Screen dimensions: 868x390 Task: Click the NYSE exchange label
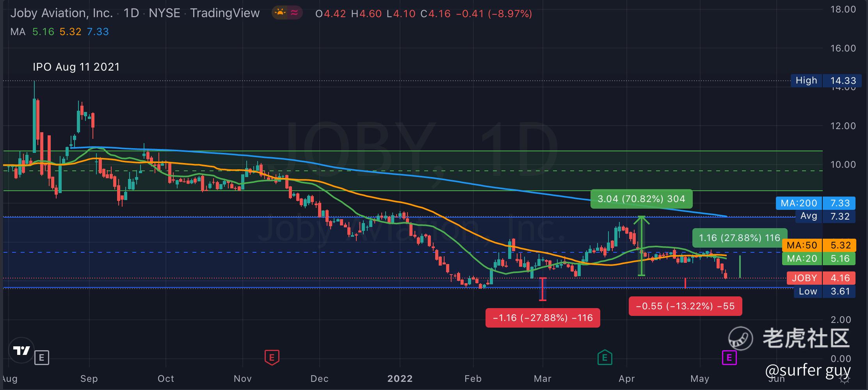point(165,13)
